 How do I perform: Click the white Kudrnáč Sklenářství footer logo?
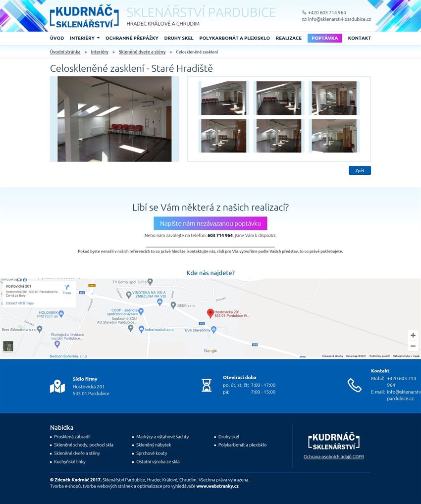(334, 441)
